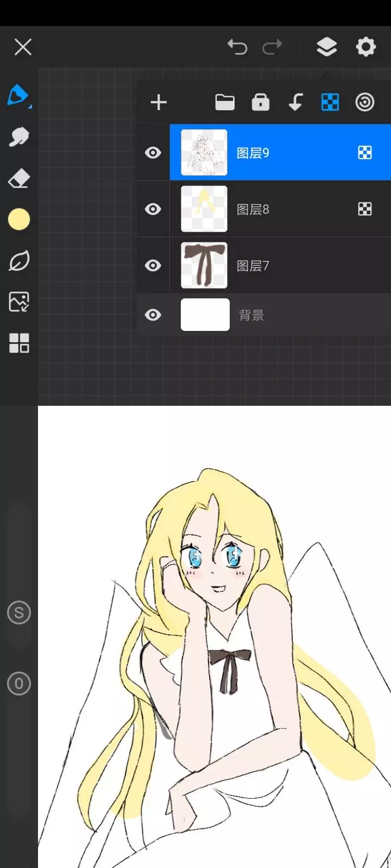Undo the last stroke
Image resolution: width=391 pixels, height=868 pixels.
(237, 47)
